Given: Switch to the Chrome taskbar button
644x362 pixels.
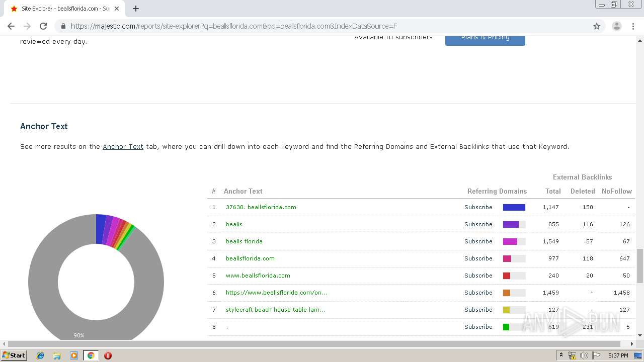Looking at the screenshot, I should tap(91, 355).
